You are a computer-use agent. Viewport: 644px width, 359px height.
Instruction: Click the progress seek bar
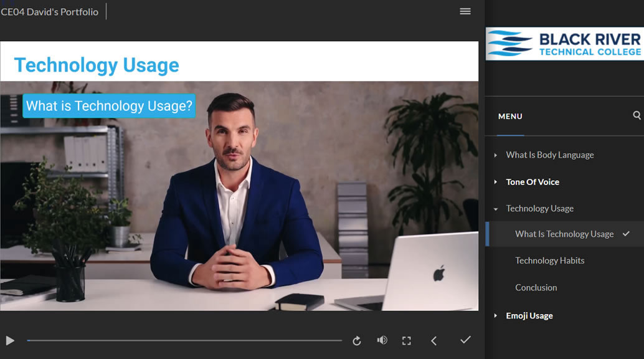[x=184, y=340]
